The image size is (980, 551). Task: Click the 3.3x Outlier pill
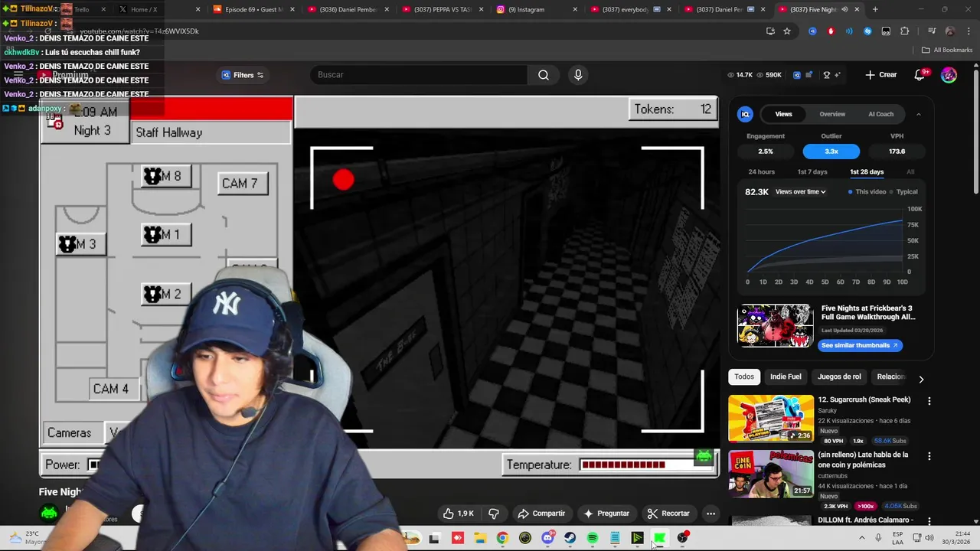[x=831, y=152]
